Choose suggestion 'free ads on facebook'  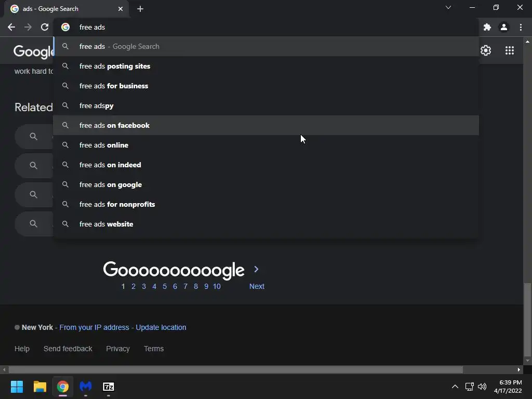[x=266, y=125]
